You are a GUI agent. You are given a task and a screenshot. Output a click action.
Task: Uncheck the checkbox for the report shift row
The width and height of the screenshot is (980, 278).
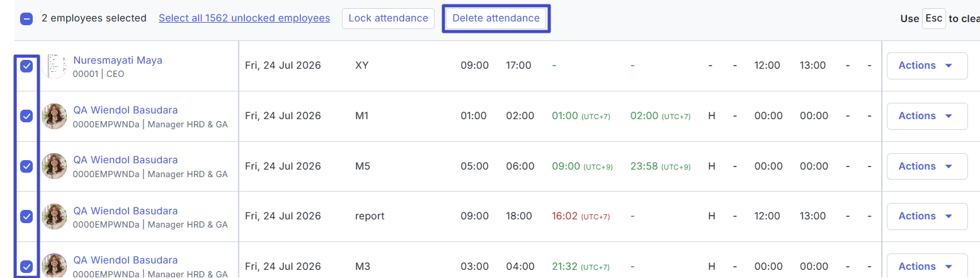point(26,216)
